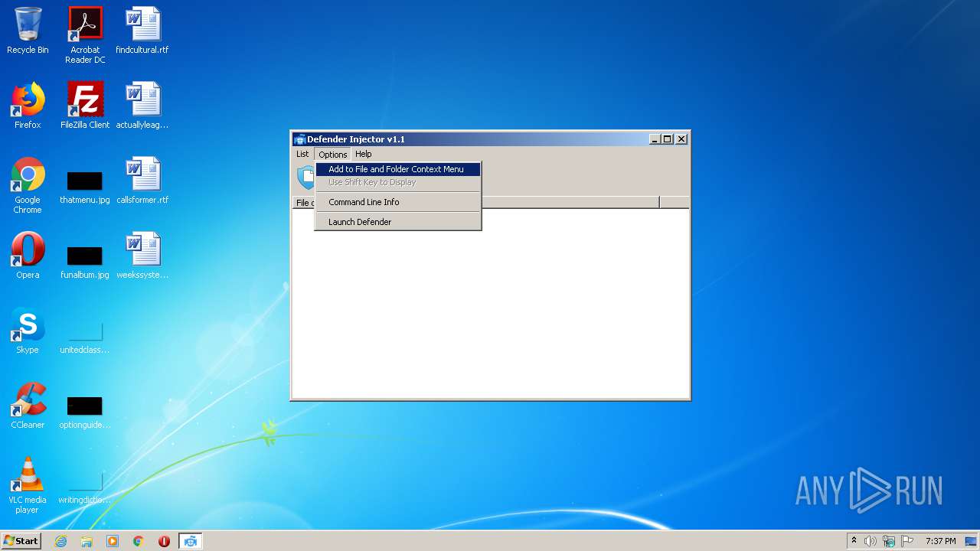Image resolution: width=980 pixels, height=551 pixels.
Task: Open the volume speaker tray icon
Action: click(x=871, y=541)
